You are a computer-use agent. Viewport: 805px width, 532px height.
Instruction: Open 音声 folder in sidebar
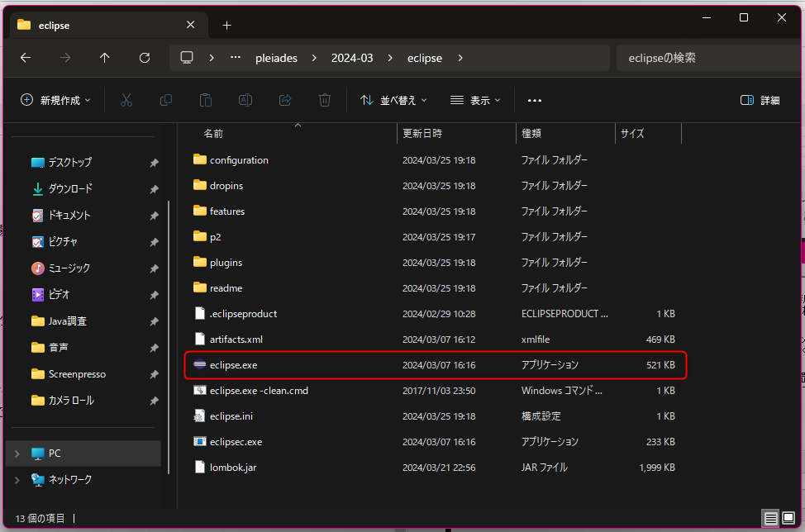click(58, 348)
